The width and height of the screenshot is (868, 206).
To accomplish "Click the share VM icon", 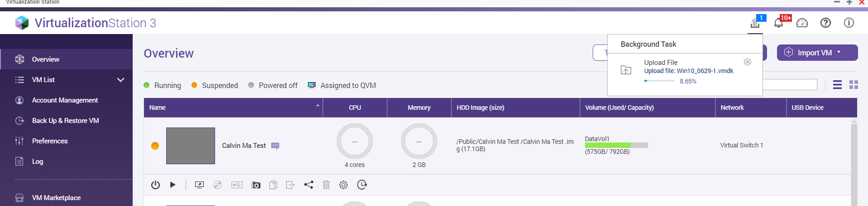I will (308, 185).
